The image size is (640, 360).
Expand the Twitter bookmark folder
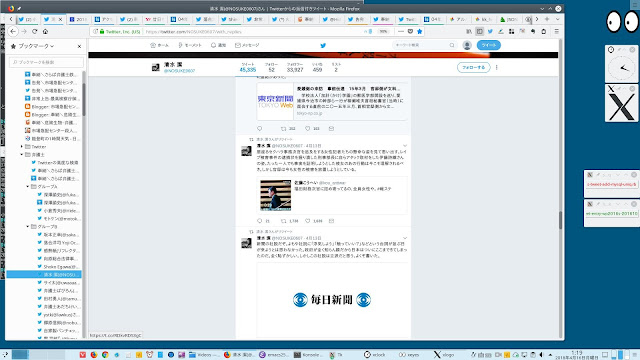22,147
